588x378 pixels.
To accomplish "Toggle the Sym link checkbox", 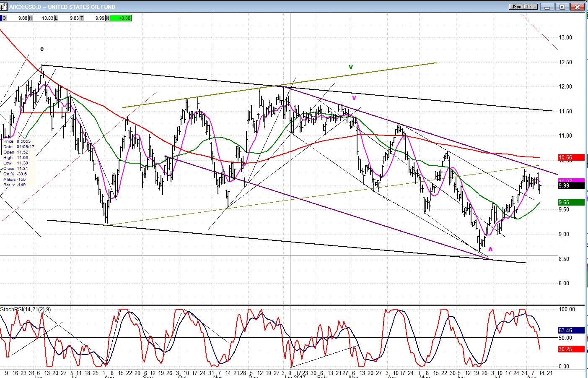I will 516,7.
